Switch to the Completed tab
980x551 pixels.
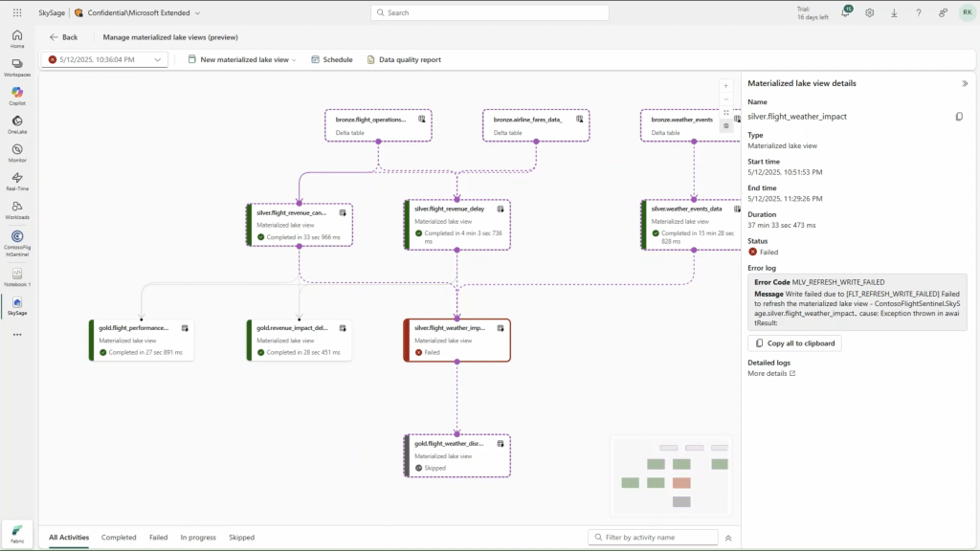click(x=119, y=538)
